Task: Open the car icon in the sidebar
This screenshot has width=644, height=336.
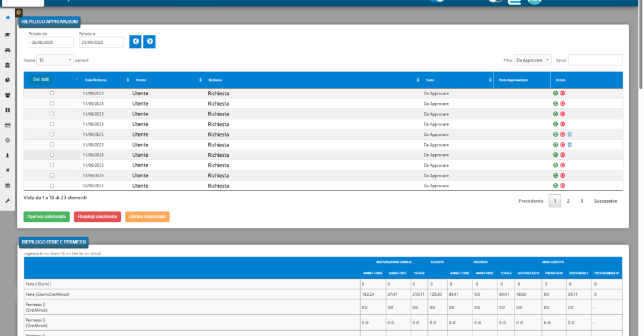Action: pos(7,50)
